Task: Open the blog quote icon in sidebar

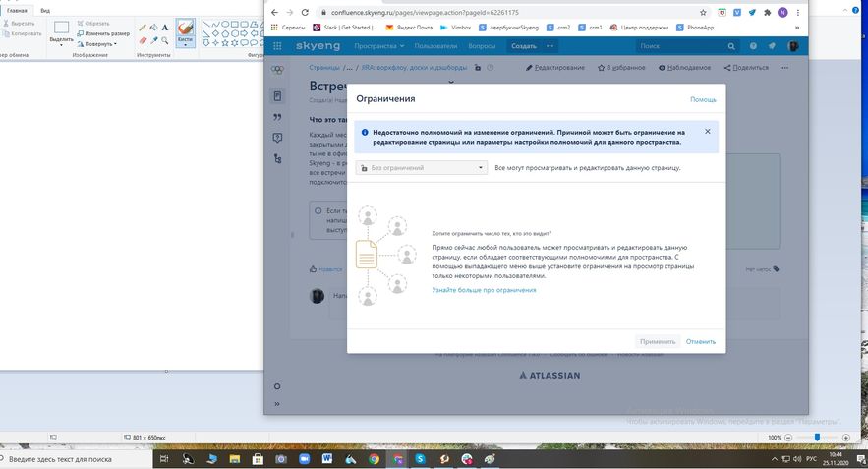Action: point(277,117)
